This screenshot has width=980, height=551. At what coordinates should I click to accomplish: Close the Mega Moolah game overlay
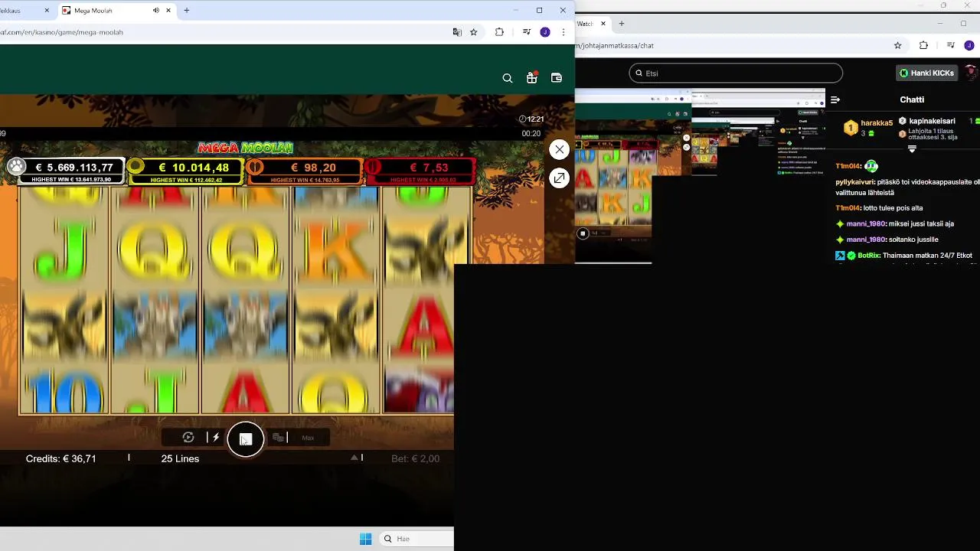pyautogui.click(x=560, y=149)
